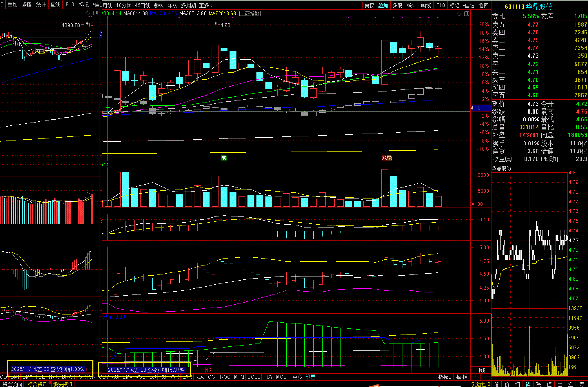Expand the 更多 periods menu at top
588x387 pixels.
click(x=206, y=5)
